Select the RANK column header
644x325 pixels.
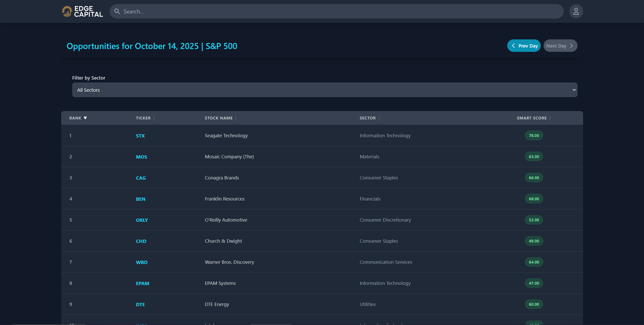75,118
